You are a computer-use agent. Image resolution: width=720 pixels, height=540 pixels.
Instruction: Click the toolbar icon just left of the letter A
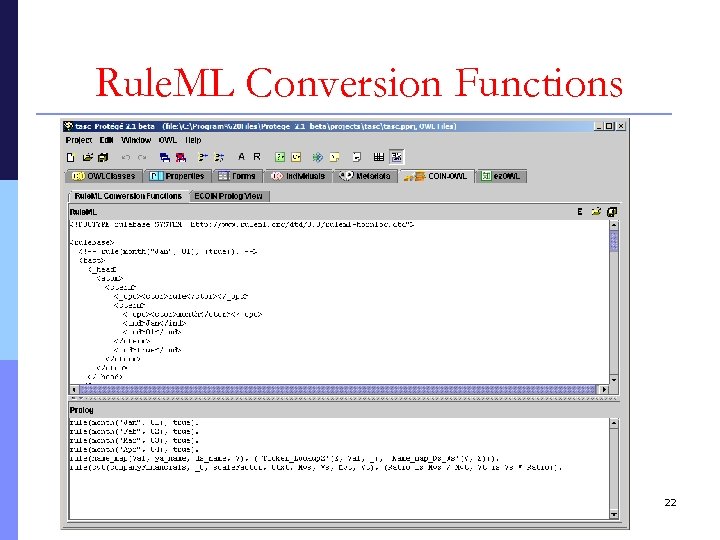click(x=219, y=158)
